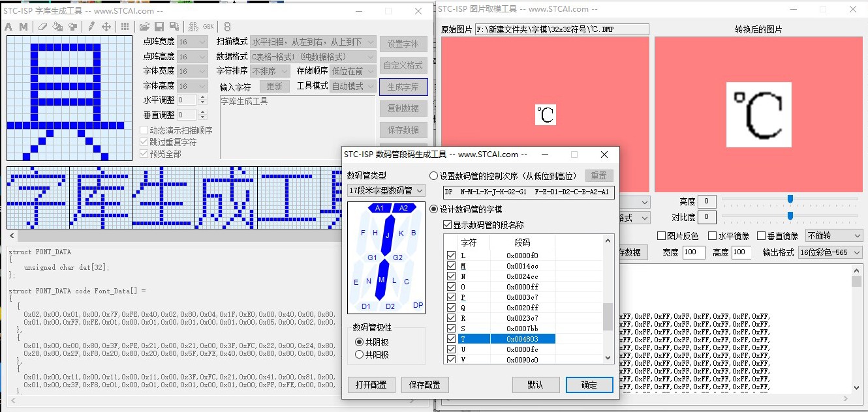The image size is (868, 412).
Task: Enable 图片反色 in the image tool window
Action: tap(662, 236)
